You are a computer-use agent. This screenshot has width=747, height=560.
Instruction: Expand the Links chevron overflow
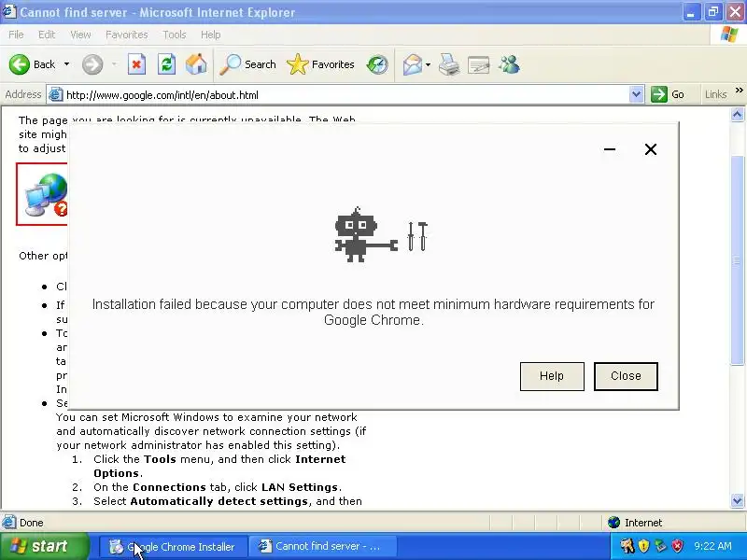pos(739,90)
